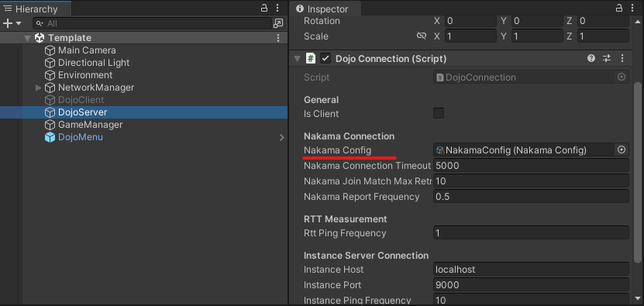The width and height of the screenshot is (644, 306).
Task: Select GameManager game object
Action: [x=90, y=125]
